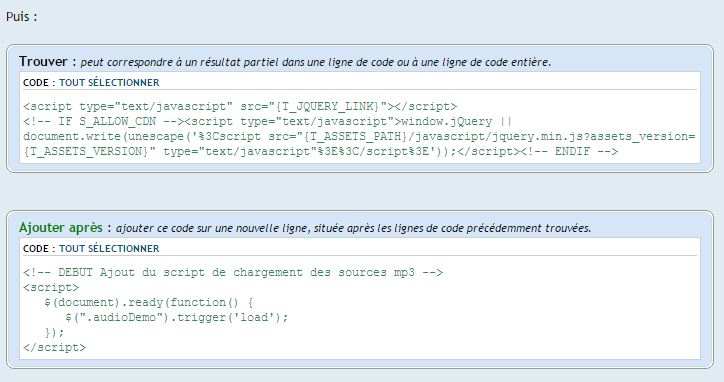
Task: Click the T_JQUERY_LINK script line
Action: coord(240,107)
